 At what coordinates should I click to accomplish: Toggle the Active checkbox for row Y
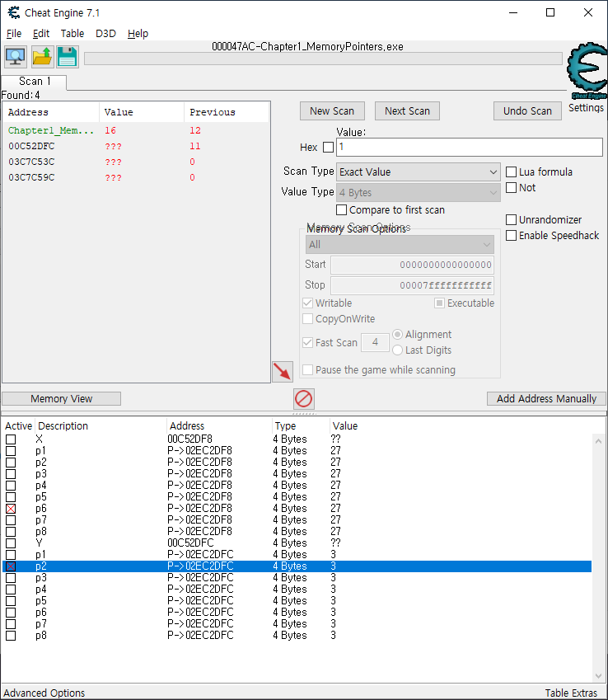(x=11, y=543)
